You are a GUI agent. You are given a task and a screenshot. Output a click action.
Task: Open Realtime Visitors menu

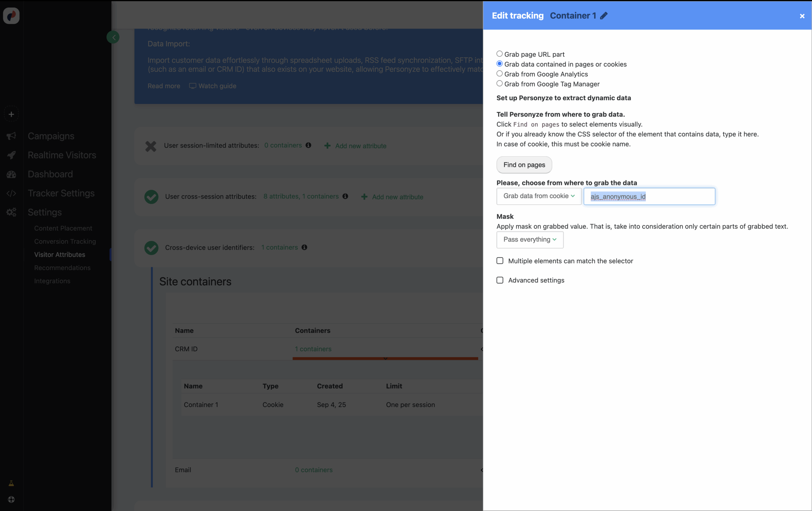point(62,155)
